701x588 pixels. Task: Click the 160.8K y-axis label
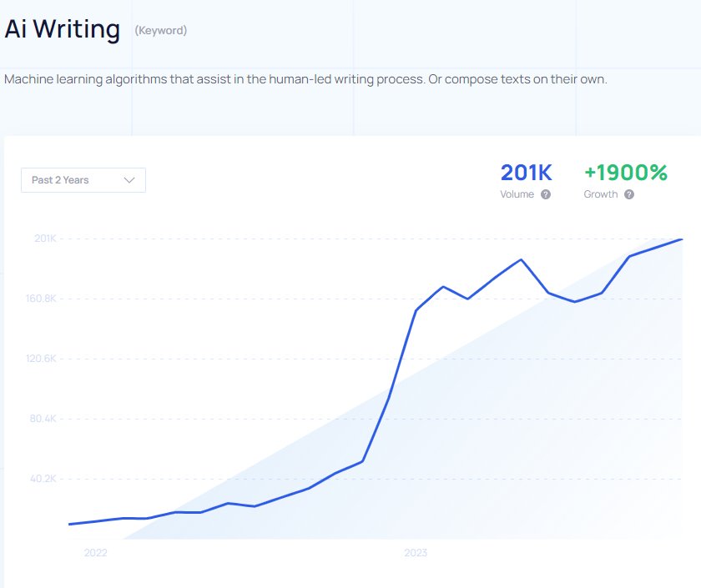(39, 299)
